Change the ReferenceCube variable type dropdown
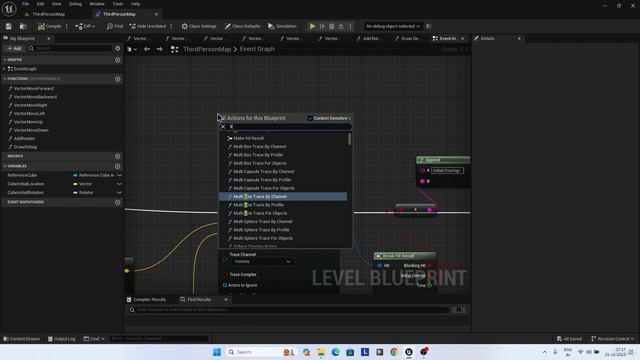The width and height of the screenshot is (640, 360). (x=119, y=175)
